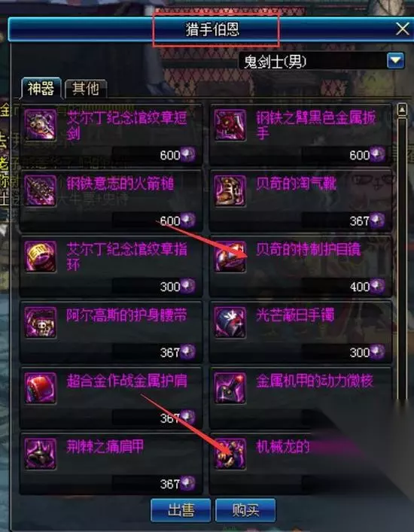
Task: Click the 贝奇的特制护目镜 goggles icon
Action: (230, 257)
